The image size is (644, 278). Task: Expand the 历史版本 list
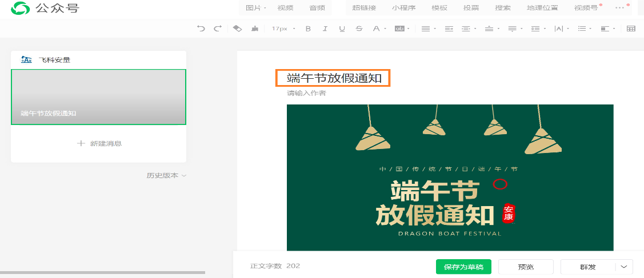coord(166,175)
